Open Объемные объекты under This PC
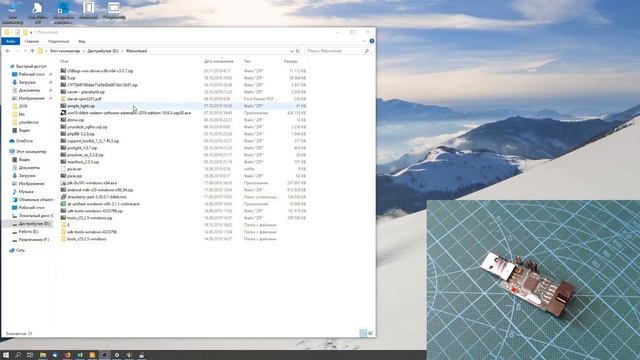The height and width of the screenshot is (360, 640). (33, 200)
